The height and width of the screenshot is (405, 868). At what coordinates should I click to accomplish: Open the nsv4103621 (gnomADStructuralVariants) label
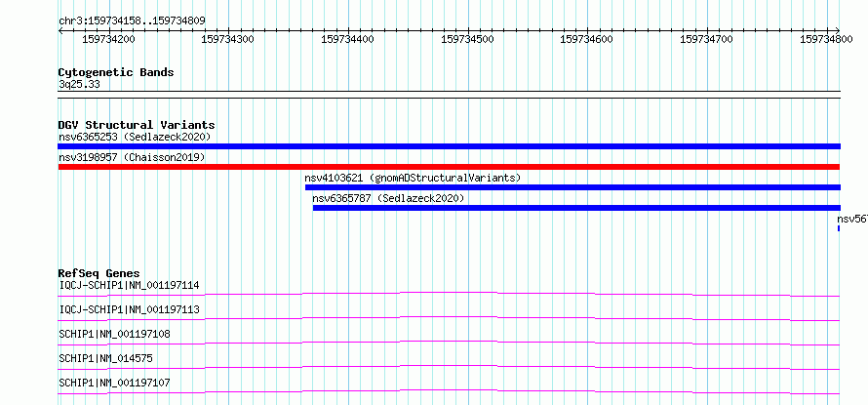[x=413, y=178]
